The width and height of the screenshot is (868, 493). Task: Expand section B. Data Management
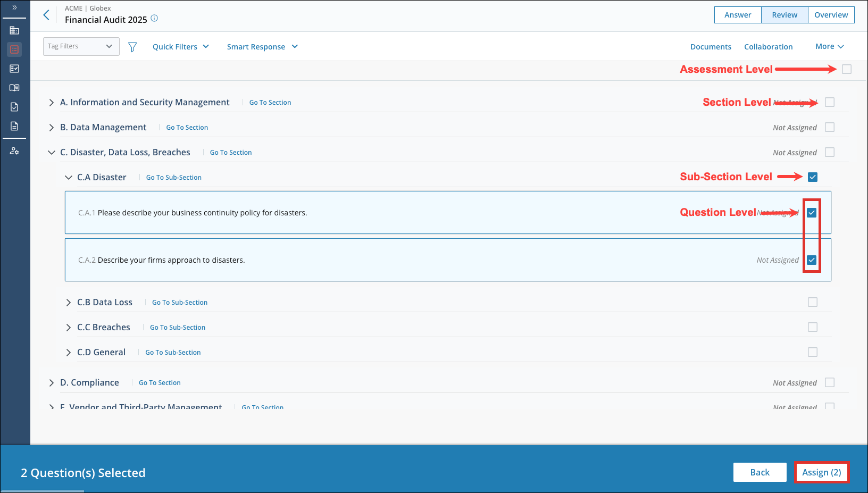click(52, 128)
